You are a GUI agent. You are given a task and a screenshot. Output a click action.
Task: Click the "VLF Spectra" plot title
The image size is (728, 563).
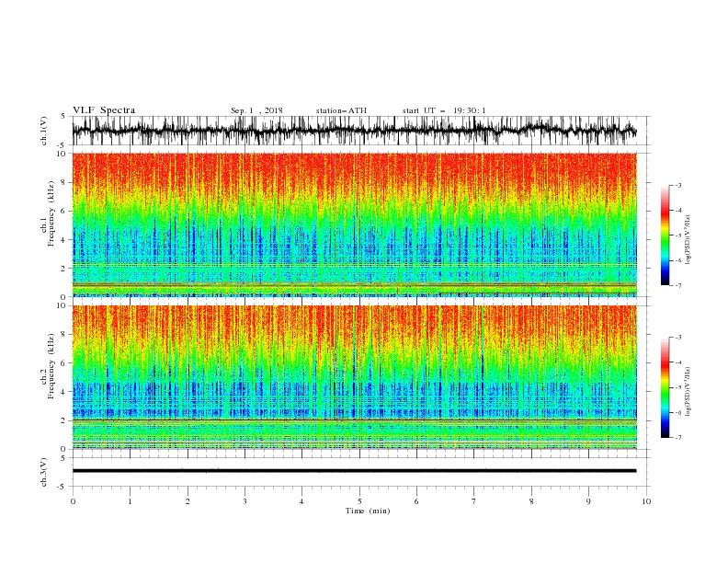(x=104, y=110)
